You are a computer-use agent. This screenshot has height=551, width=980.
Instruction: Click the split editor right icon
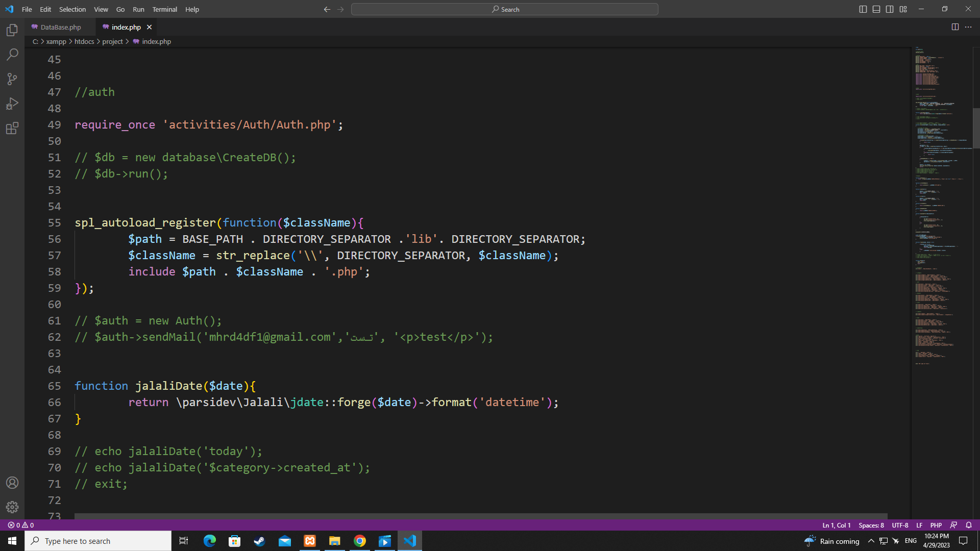pyautogui.click(x=955, y=27)
